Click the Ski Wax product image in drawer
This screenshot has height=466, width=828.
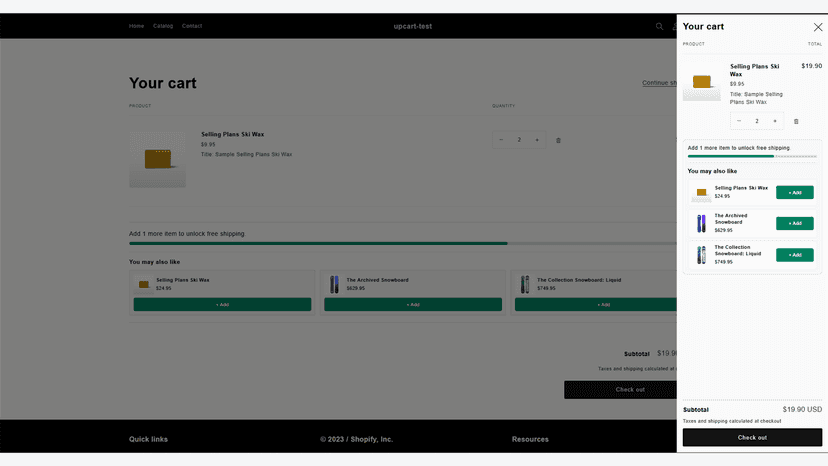pyautogui.click(x=701, y=82)
